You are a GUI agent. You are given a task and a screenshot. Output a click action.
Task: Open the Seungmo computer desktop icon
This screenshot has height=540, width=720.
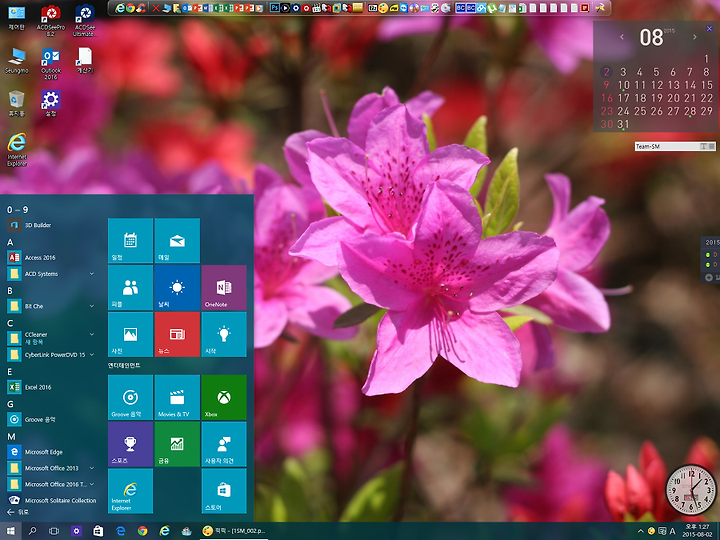(17, 61)
